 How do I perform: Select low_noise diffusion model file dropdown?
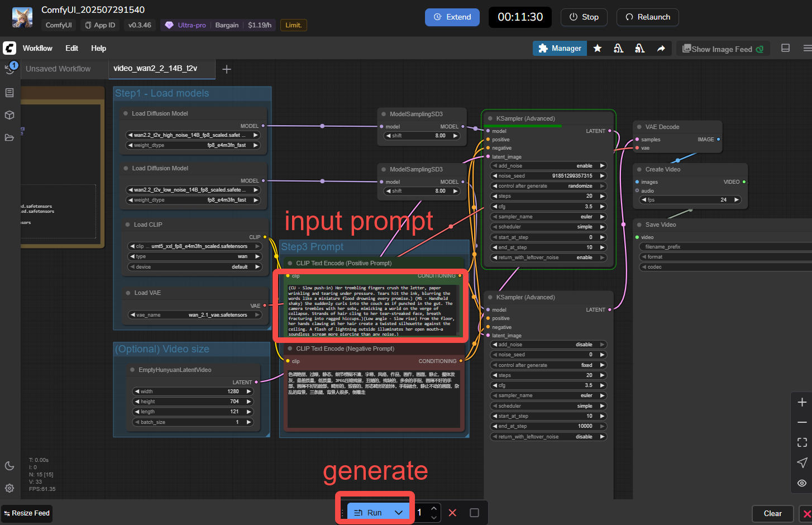click(x=193, y=190)
